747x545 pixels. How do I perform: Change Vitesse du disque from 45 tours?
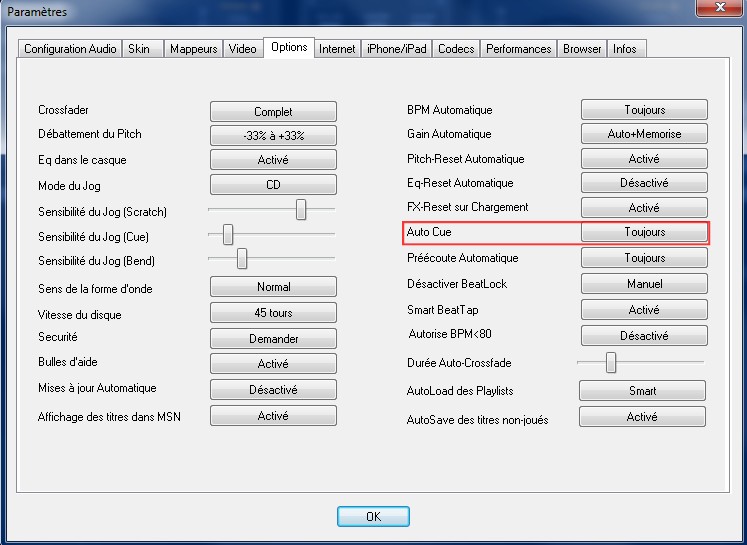[273, 314]
